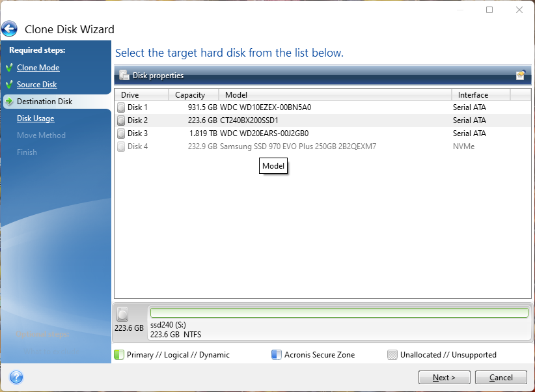Click Serial ATA in Disk 3's row

click(469, 133)
